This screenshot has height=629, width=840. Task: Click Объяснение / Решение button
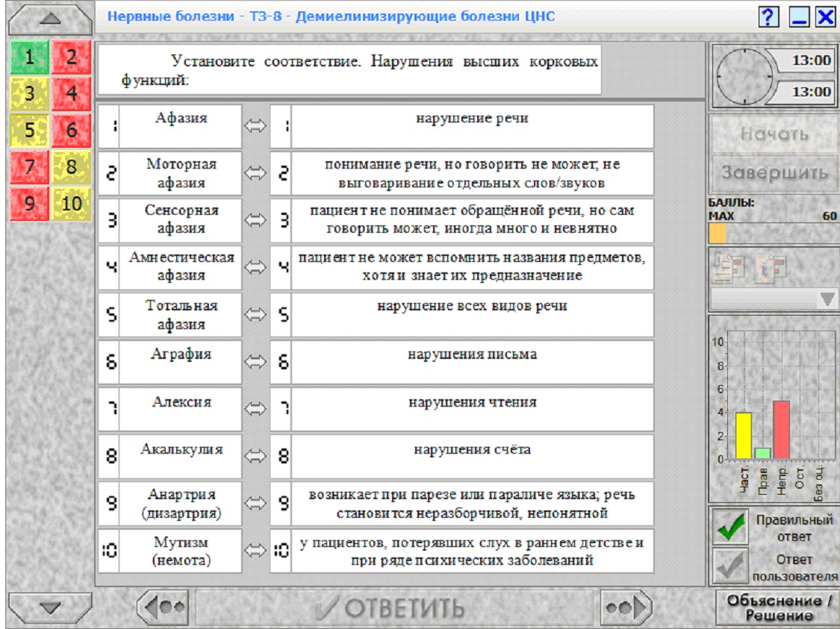pos(778,607)
